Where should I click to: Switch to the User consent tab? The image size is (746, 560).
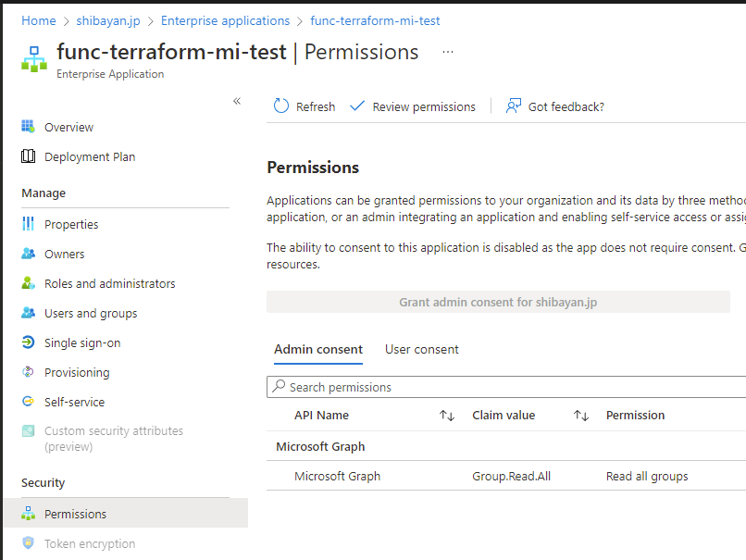click(x=421, y=350)
